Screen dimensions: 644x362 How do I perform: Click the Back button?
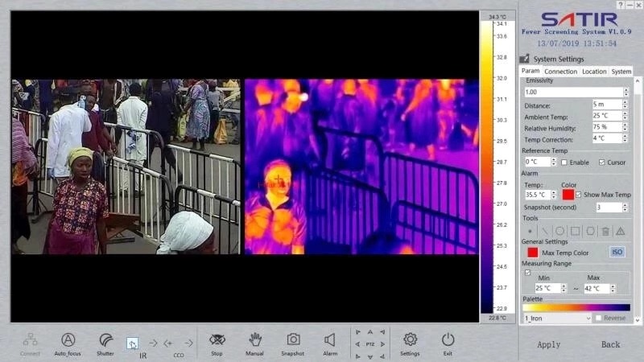(610, 344)
